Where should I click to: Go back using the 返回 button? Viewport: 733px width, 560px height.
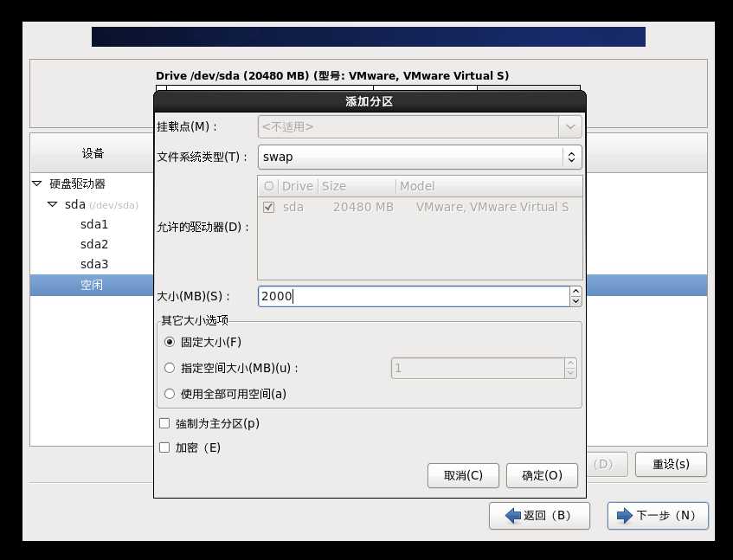click(539, 516)
